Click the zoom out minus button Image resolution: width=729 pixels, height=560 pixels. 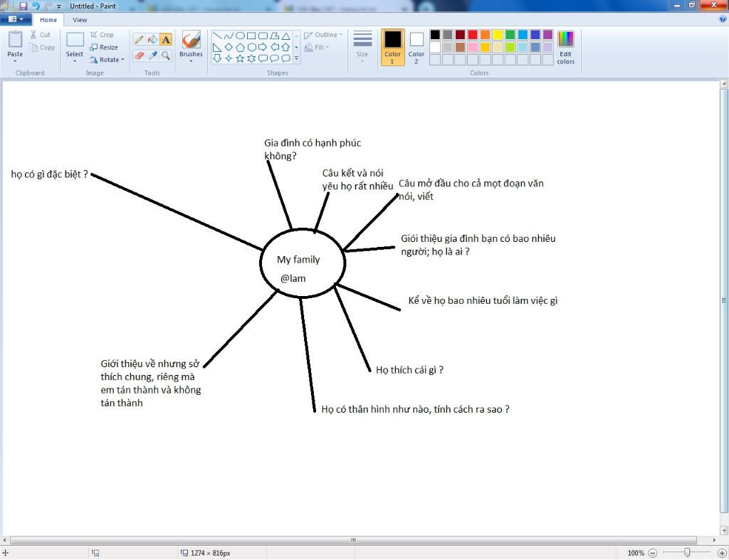[652, 553]
